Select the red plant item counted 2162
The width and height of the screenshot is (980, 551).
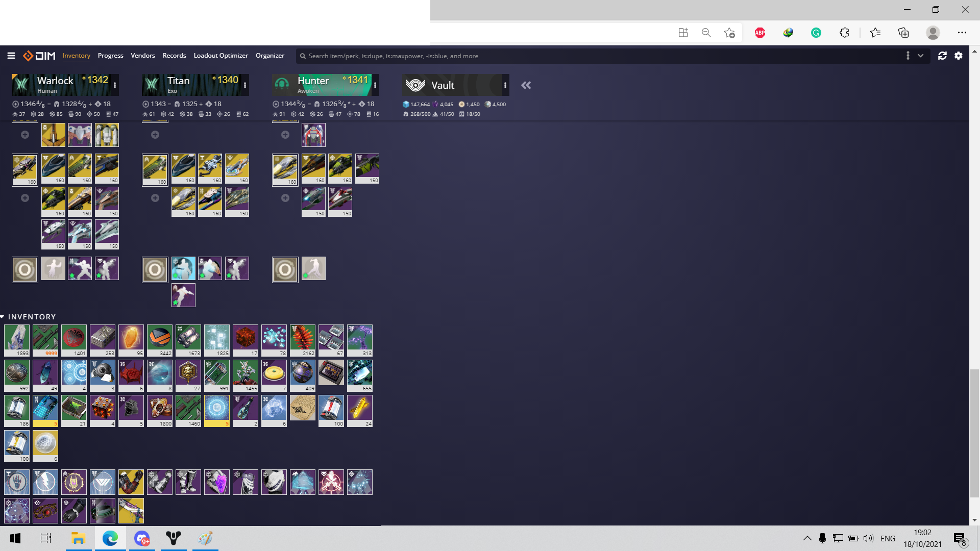tap(303, 340)
